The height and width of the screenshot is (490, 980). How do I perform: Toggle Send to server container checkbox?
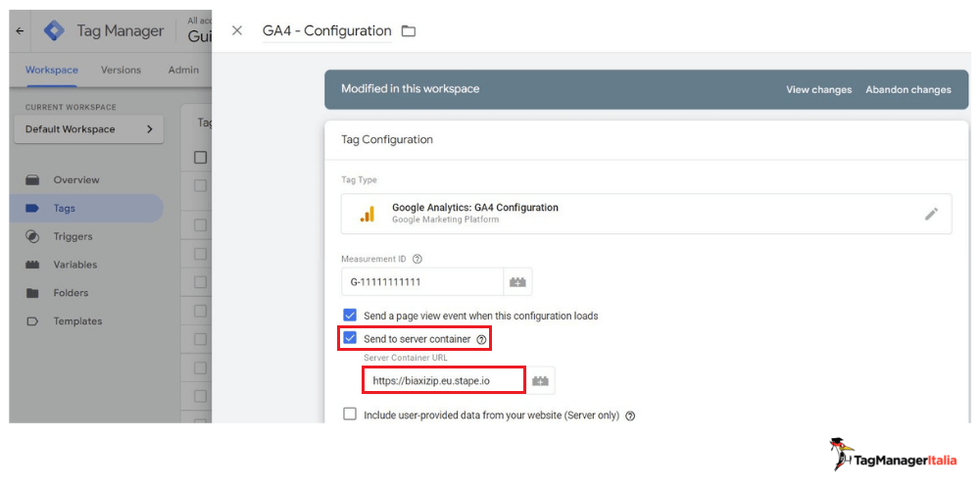(350, 339)
